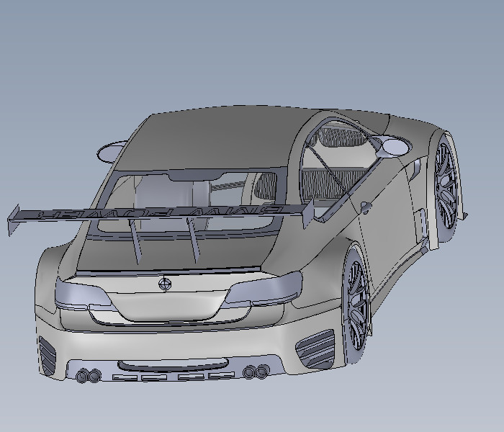This screenshot has height=432, width=504.
Task: Pick the right side mirror
Action: [393, 146]
